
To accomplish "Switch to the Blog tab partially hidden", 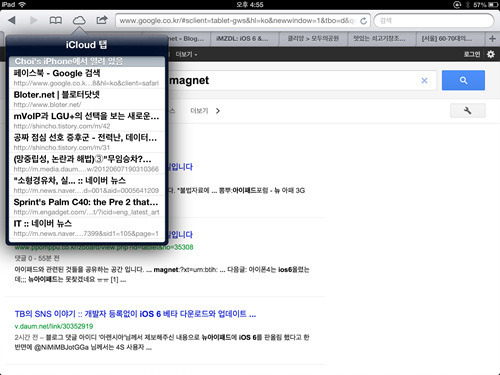I will click(188, 39).
